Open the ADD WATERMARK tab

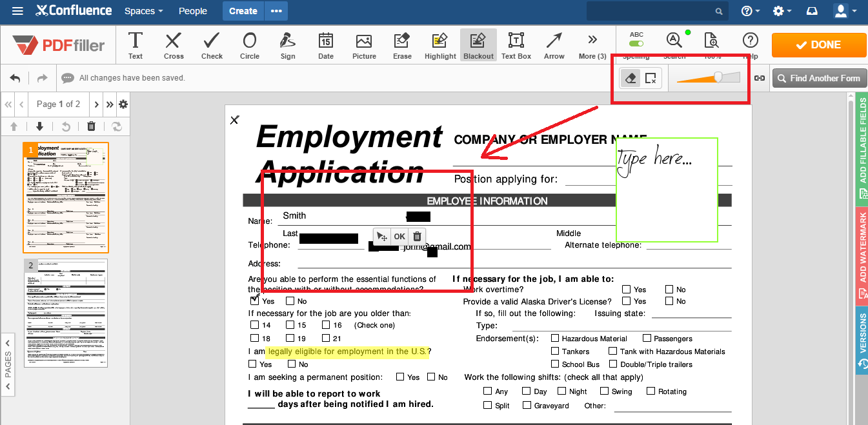pos(862,255)
